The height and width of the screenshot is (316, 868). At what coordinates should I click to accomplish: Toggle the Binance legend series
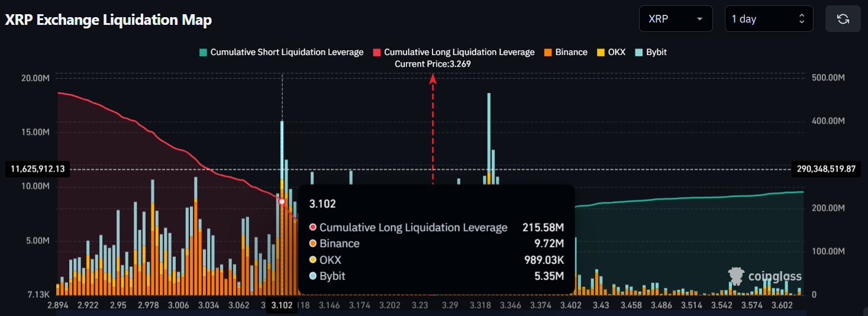click(x=565, y=52)
